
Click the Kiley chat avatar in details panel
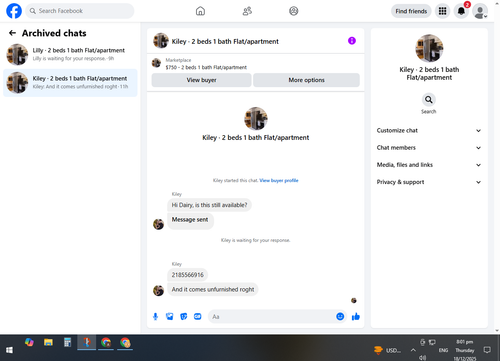429,48
